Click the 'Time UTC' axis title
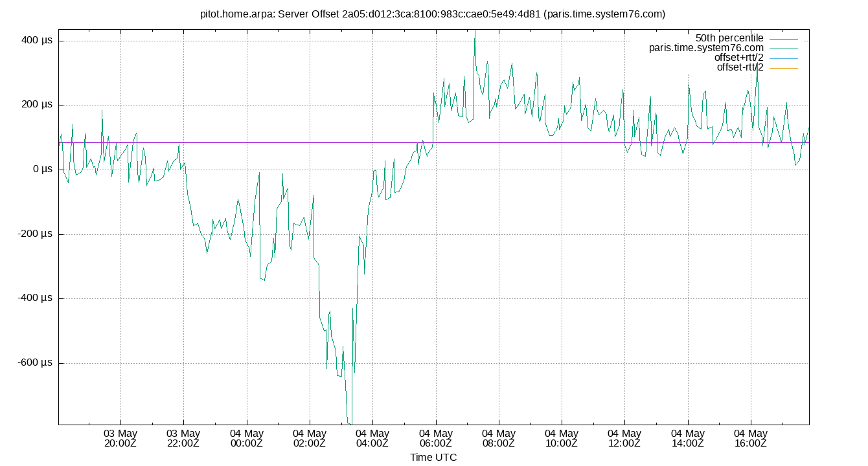This screenshot has width=868, height=466. click(433, 457)
